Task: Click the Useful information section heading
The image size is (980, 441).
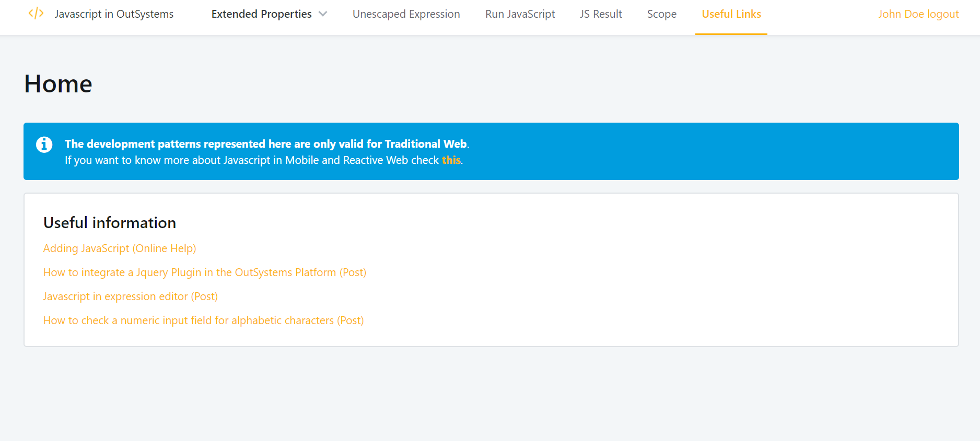Action: 110,223
